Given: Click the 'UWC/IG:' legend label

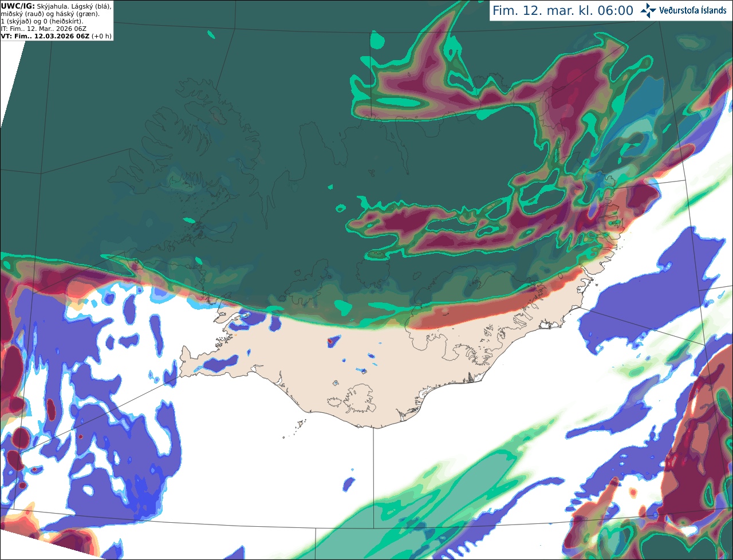Looking at the screenshot, I should (18, 6).
